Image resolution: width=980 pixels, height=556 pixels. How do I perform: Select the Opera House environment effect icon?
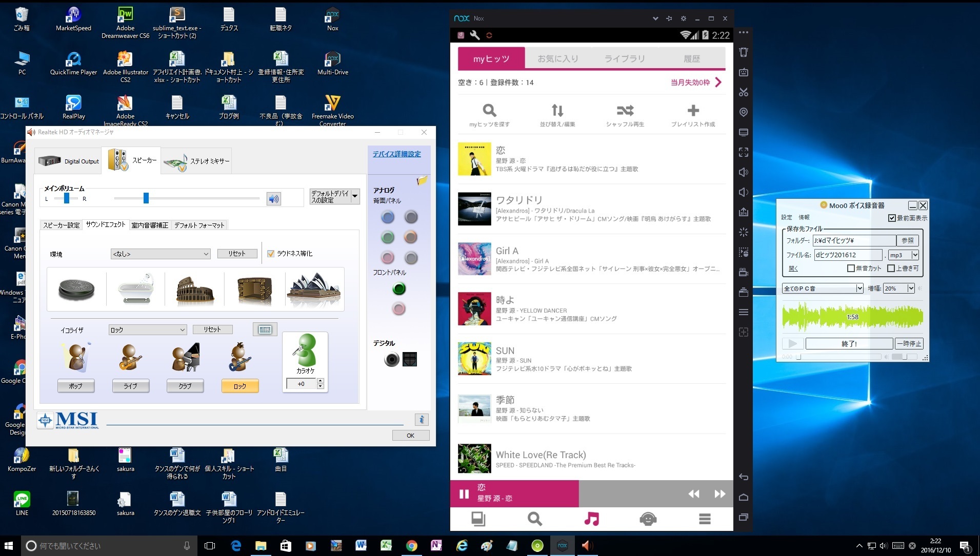314,289
